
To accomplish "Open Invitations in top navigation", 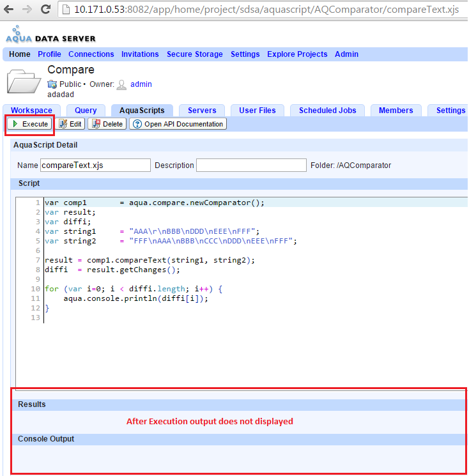I will click(x=140, y=54).
